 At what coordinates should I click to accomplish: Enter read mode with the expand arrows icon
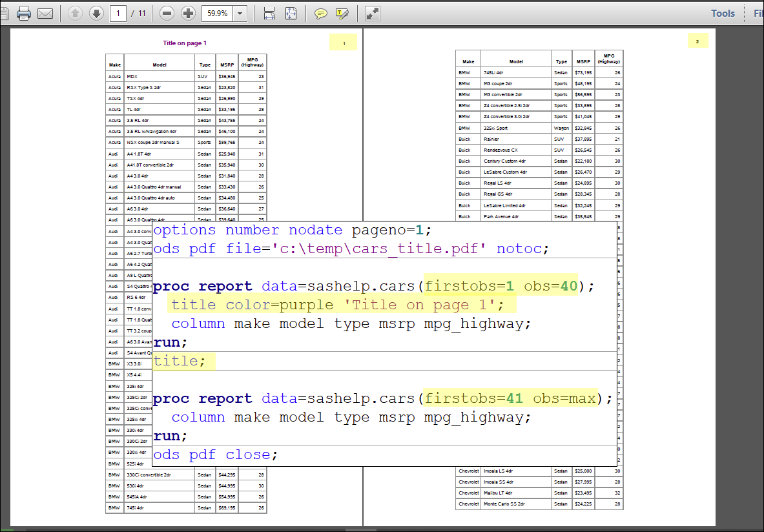tap(373, 14)
